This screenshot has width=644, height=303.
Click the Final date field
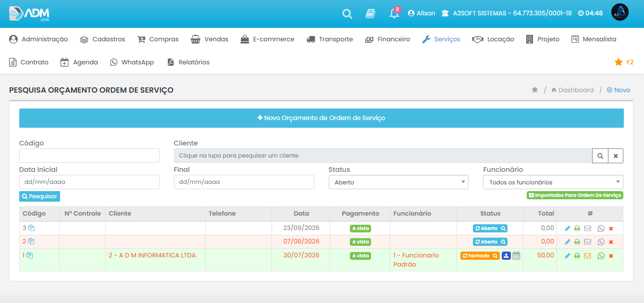pos(244,182)
